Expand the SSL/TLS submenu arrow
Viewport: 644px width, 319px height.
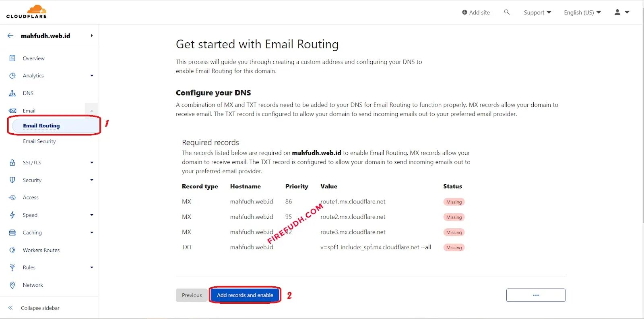[x=92, y=163]
